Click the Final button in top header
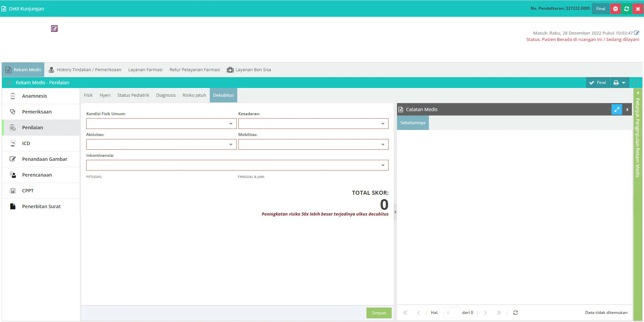The image size is (644, 322). [x=601, y=9]
